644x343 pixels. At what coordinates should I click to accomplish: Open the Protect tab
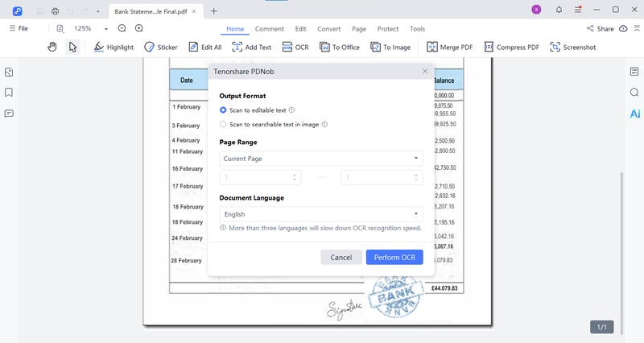tap(388, 29)
